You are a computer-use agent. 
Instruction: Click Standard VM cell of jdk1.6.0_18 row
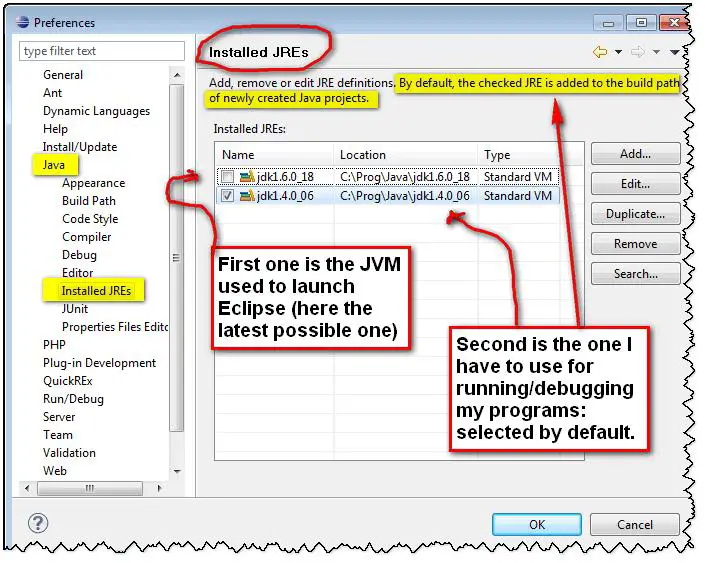[518, 177]
